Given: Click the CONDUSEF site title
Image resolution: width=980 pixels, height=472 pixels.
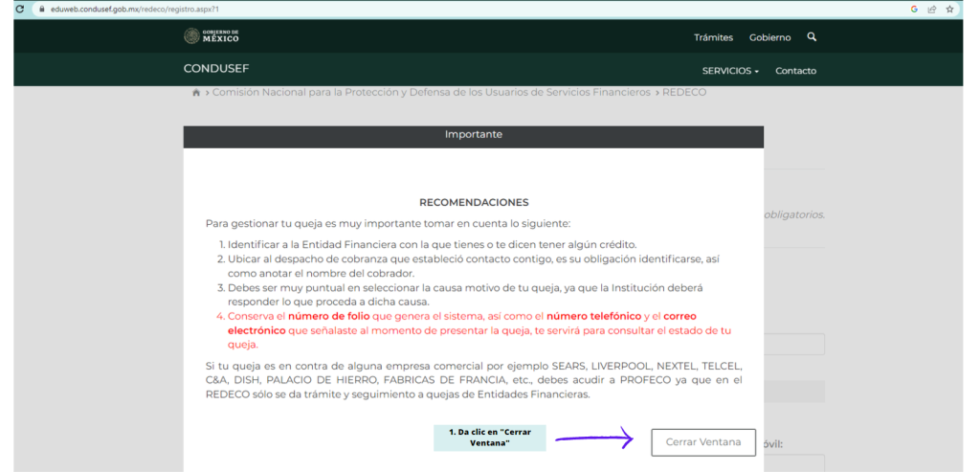Looking at the screenshot, I should point(216,69).
